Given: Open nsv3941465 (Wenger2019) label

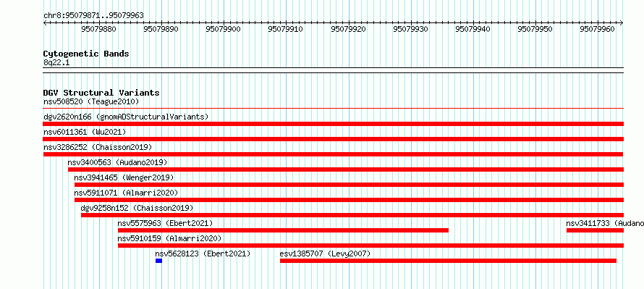Looking at the screenshot, I should (x=124, y=177).
